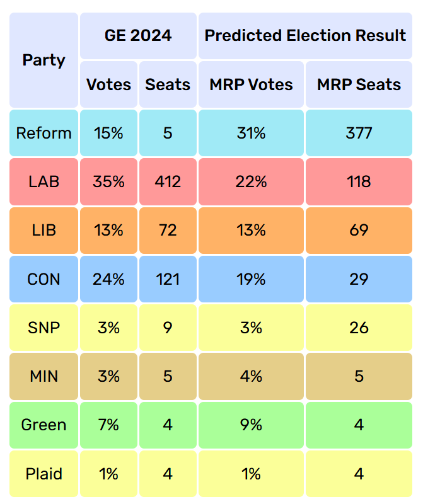Select the Plaid party label cell
Image resolution: width=423 pixels, height=504 pixels.
pos(44,473)
